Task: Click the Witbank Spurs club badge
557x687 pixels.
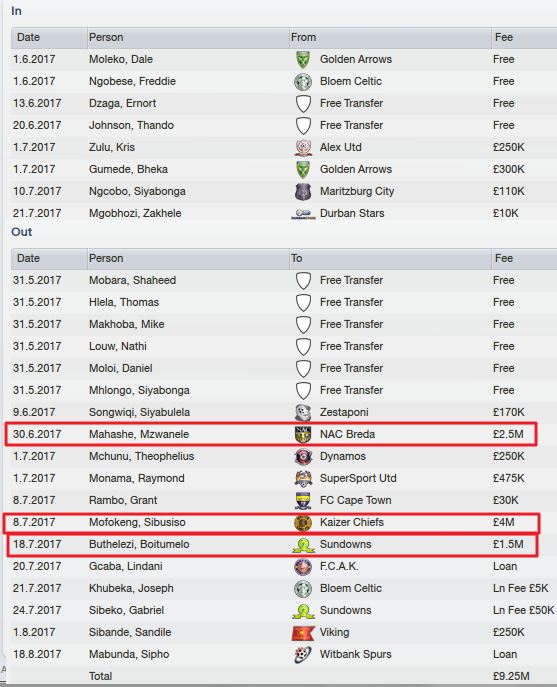Action: click(x=303, y=655)
